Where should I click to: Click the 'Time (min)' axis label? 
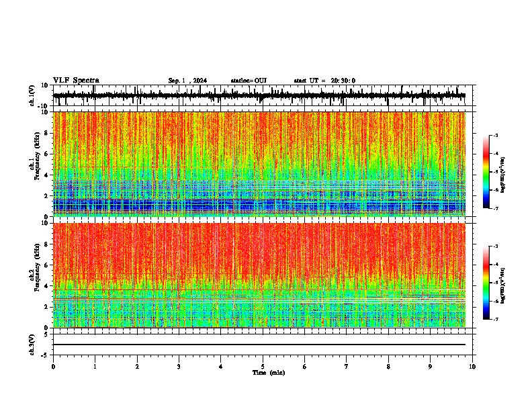pos(269,373)
